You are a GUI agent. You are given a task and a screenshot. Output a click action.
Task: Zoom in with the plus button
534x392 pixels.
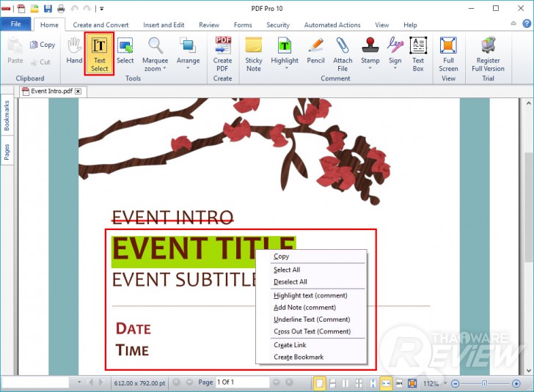(x=516, y=383)
